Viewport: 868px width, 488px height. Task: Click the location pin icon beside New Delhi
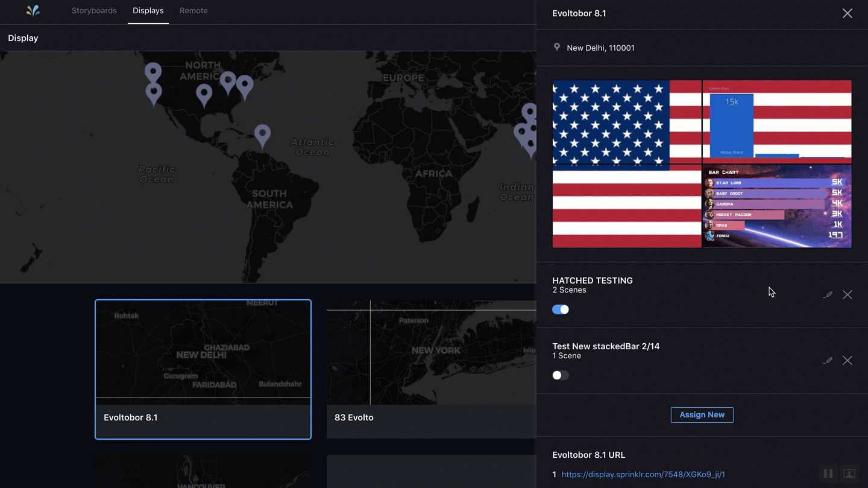[x=556, y=48]
